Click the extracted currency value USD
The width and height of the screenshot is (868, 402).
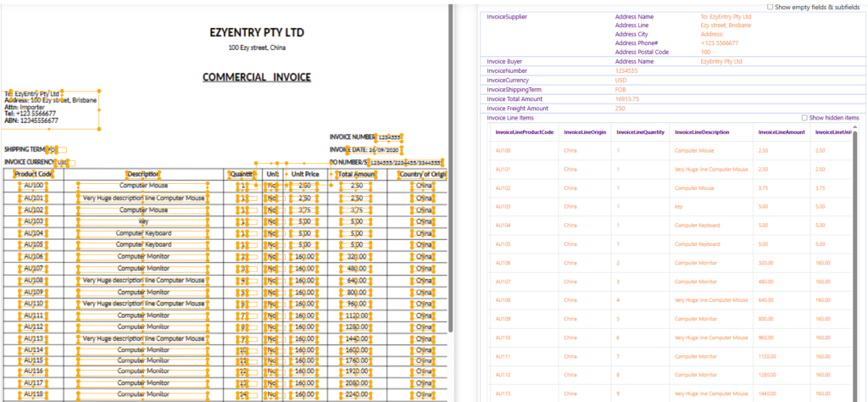click(x=620, y=81)
